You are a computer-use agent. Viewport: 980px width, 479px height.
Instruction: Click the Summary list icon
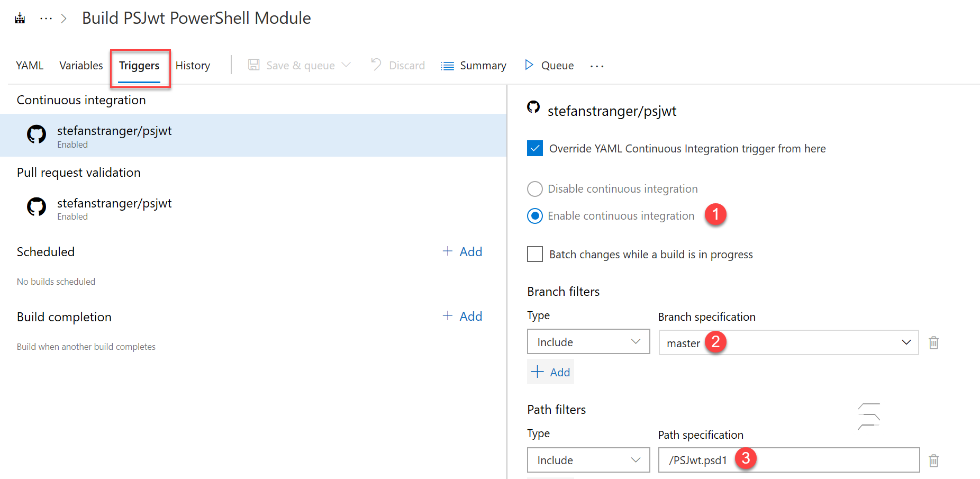tap(447, 65)
